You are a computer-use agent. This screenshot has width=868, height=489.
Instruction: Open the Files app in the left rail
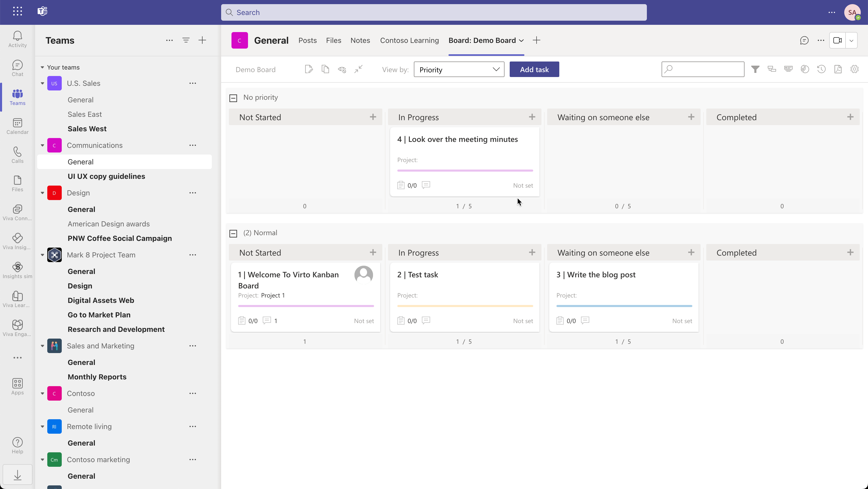(x=17, y=184)
